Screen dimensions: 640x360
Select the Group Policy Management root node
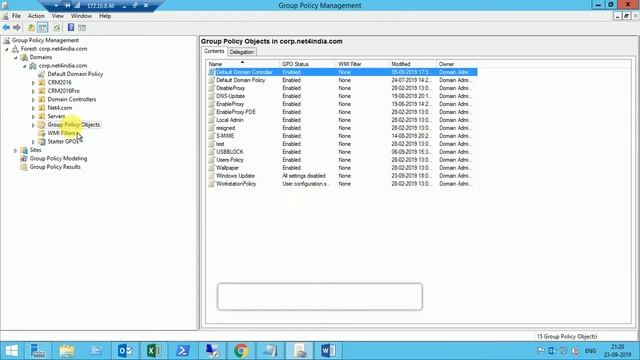click(45, 40)
